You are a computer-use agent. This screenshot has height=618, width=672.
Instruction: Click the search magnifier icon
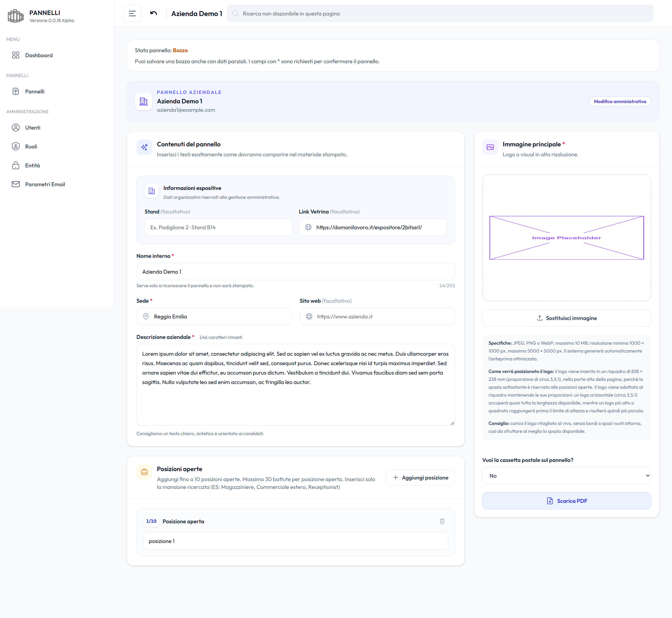point(235,13)
